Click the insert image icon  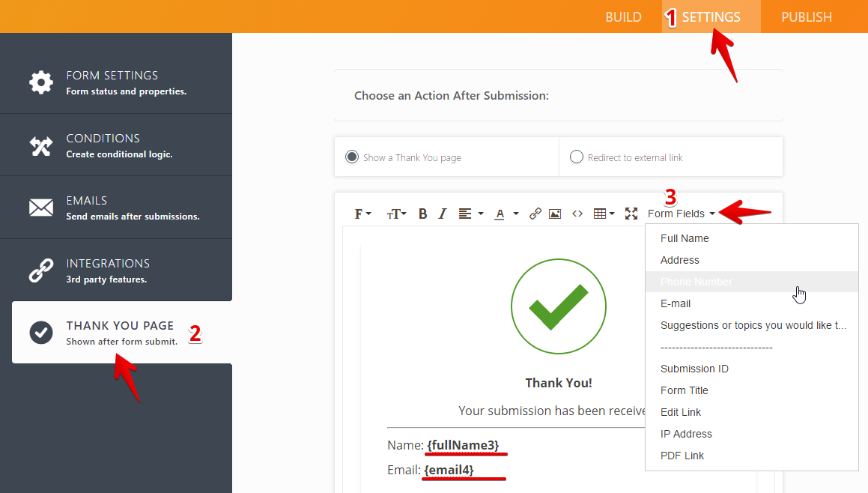555,214
